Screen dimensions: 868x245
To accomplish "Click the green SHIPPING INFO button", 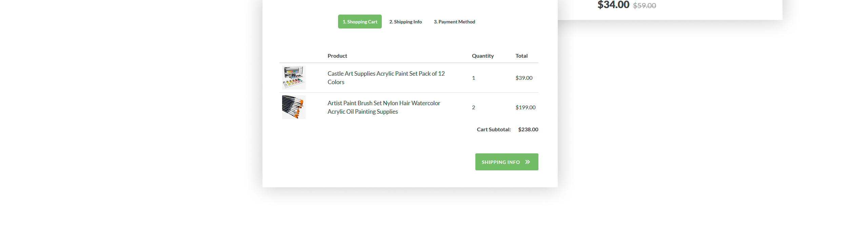I will 507,162.
